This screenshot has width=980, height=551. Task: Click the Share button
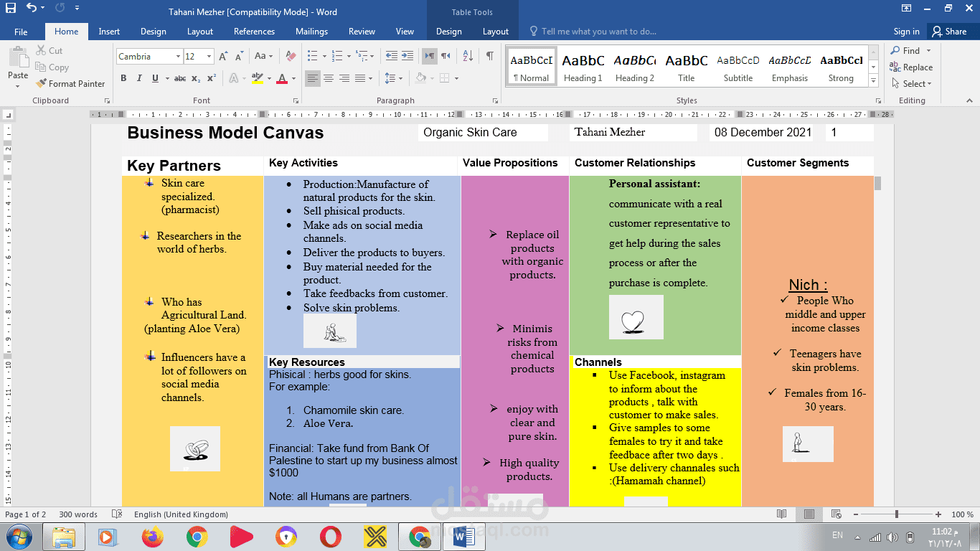click(948, 31)
